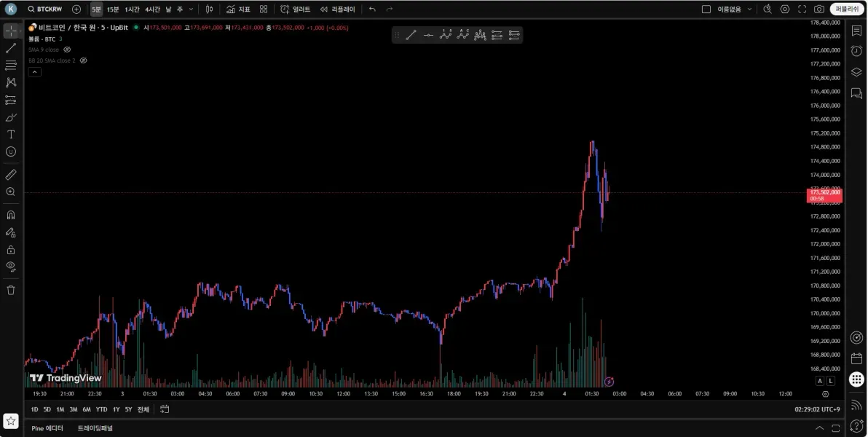868x437 pixels.
Task: Open the emoji and icons tool
Action: (x=10, y=151)
